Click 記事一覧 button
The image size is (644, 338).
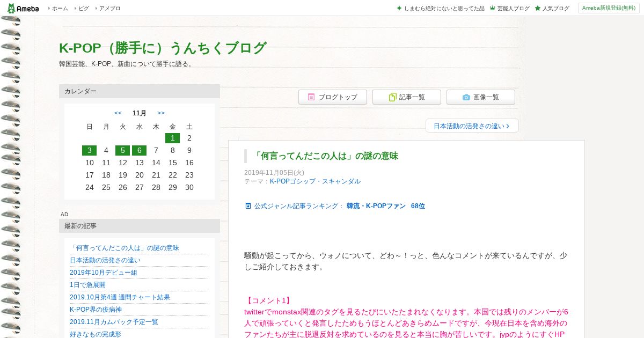click(x=407, y=97)
